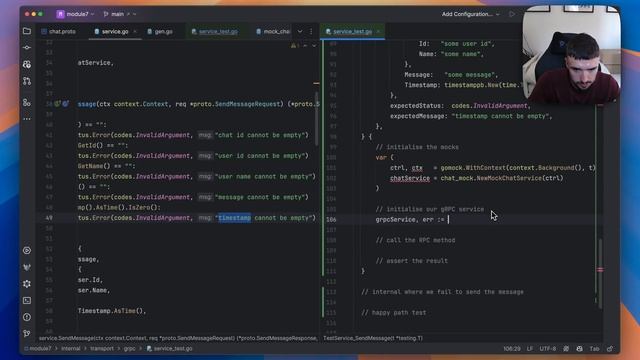Click line number 106 in right gutter
The width and height of the screenshot is (640, 360).
click(x=331, y=219)
